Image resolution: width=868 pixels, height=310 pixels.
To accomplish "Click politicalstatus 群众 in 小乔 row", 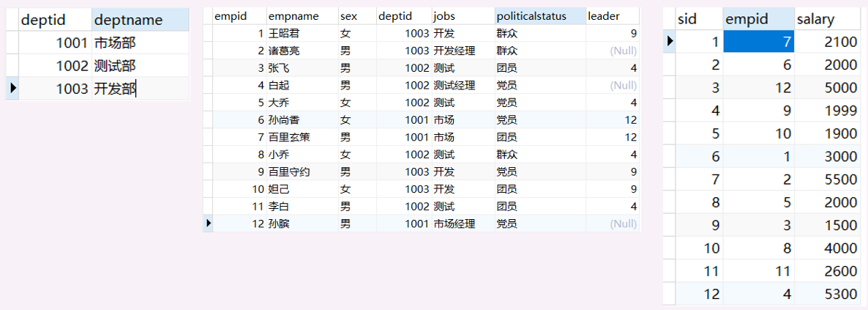I will [540, 154].
